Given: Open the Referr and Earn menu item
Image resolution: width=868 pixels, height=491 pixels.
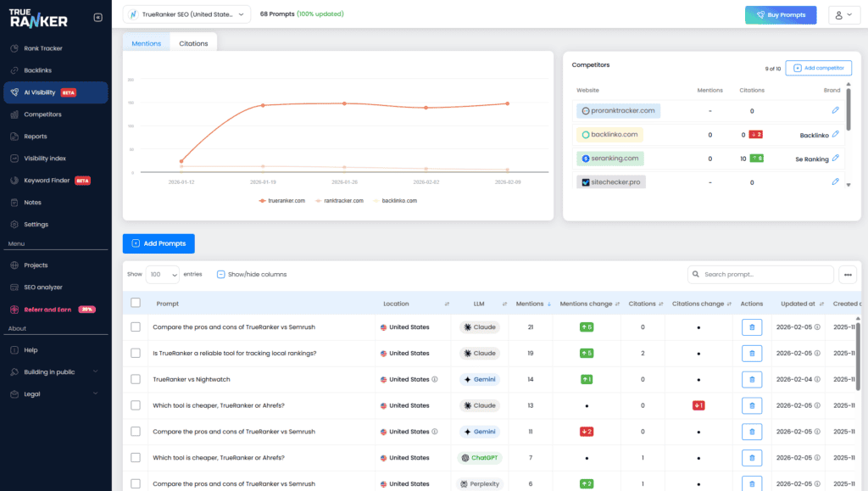Looking at the screenshot, I should click(x=49, y=308).
